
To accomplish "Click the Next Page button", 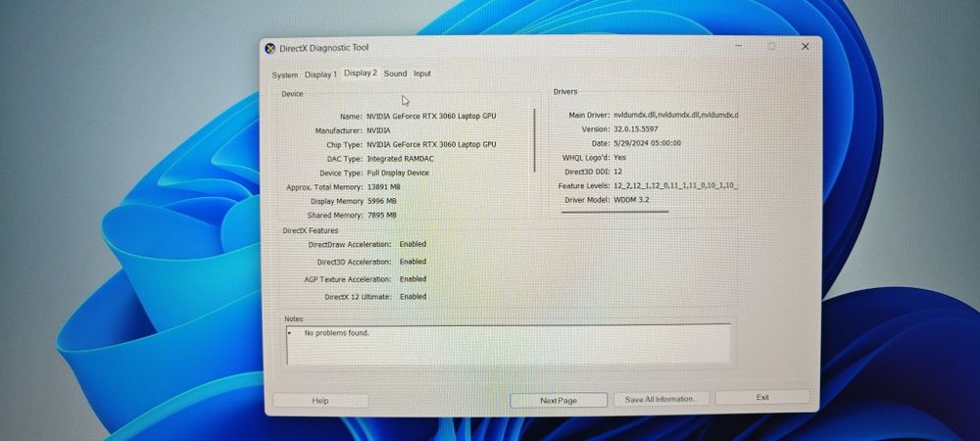I will click(x=559, y=401).
